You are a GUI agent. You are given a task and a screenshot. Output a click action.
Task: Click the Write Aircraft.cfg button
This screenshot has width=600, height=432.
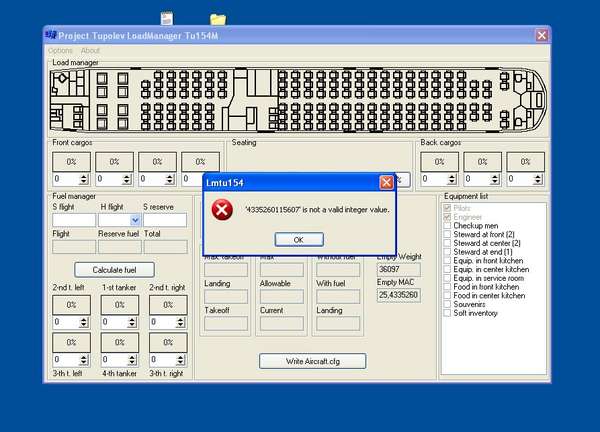click(313, 361)
